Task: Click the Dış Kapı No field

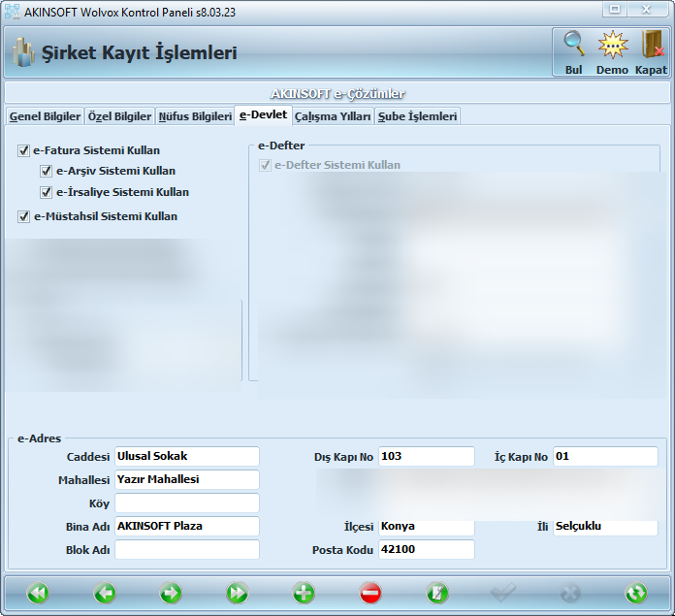Action: coord(427,456)
